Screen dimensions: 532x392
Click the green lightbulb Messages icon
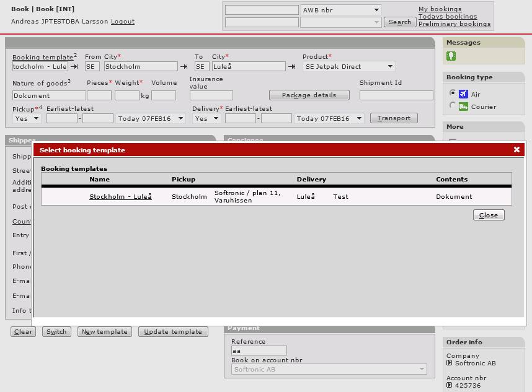pyautogui.click(x=451, y=56)
